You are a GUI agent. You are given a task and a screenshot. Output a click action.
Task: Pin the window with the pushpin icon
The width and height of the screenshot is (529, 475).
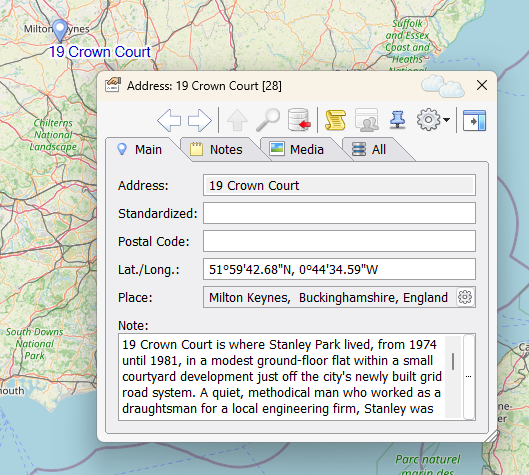(397, 120)
